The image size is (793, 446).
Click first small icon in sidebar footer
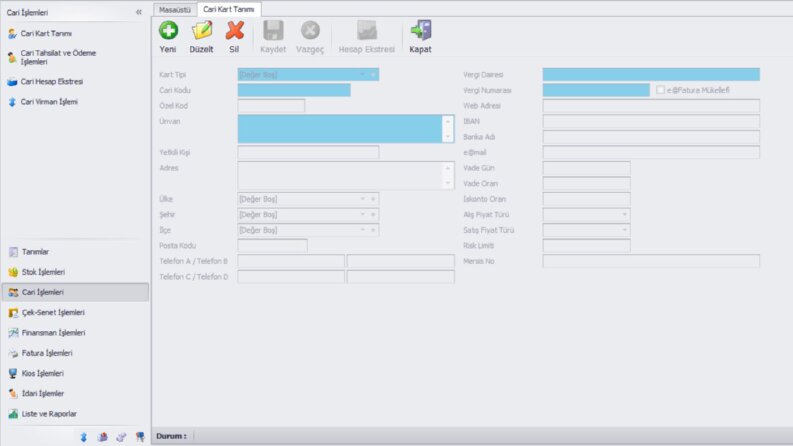tap(84, 437)
